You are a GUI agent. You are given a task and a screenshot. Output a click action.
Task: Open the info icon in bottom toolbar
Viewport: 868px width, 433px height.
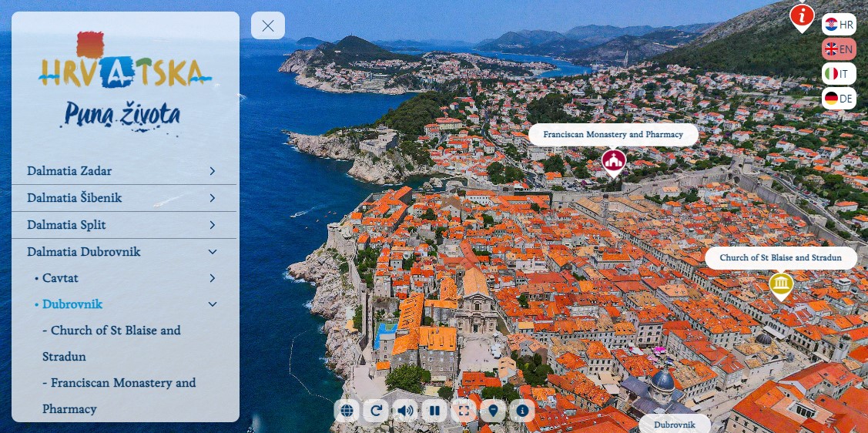click(x=522, y=411)
